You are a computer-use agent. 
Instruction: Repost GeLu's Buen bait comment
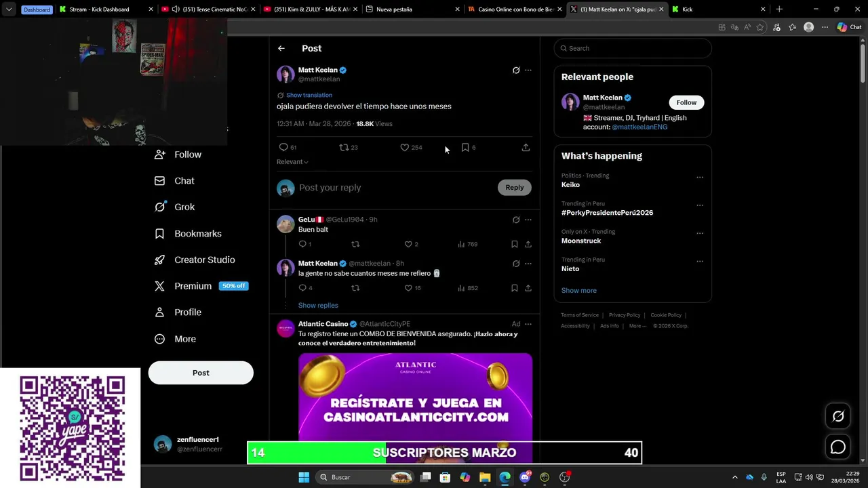click(355, 244)
